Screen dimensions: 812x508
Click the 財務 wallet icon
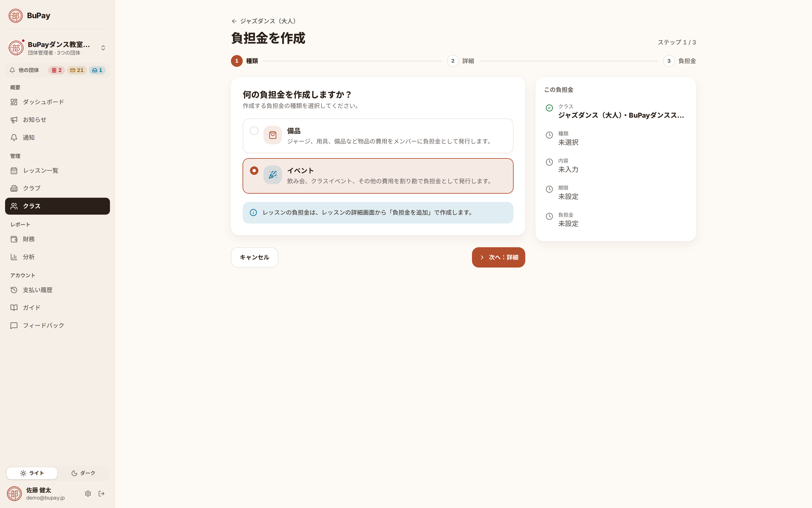(x=14, y=239)
